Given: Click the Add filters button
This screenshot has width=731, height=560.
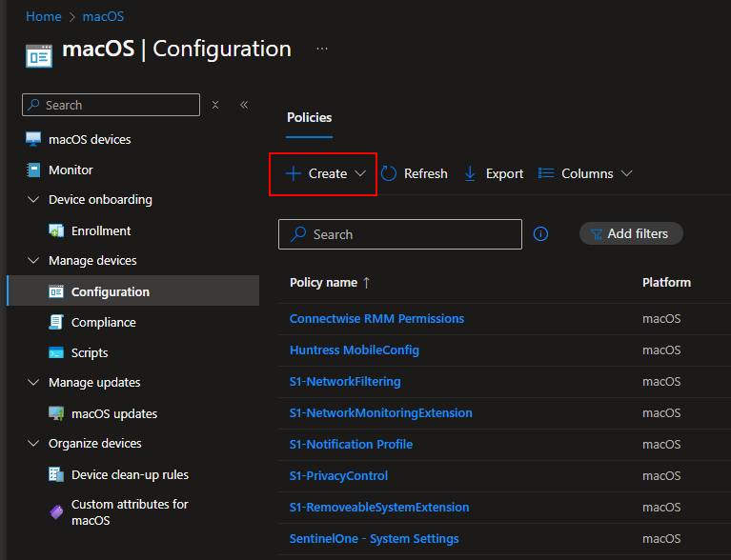Looking at the screenshot, I should [631, 234].
